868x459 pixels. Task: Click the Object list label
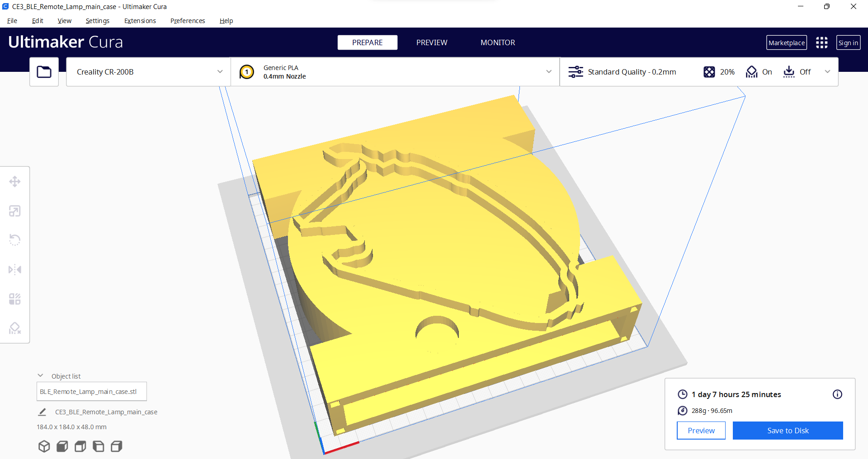[x=66, y=376]
